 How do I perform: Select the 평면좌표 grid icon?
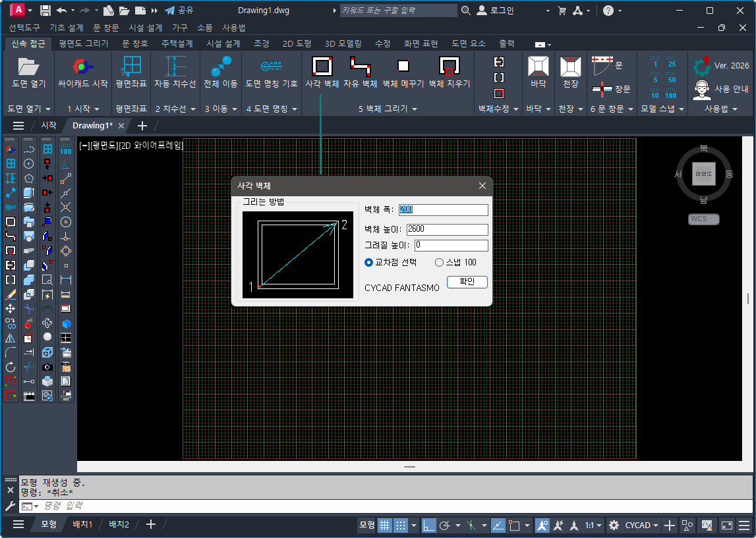click(132, 67)
